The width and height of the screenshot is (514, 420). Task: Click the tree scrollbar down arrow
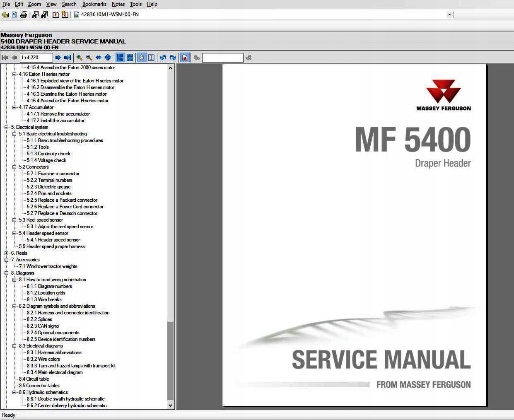pos(170,406)
